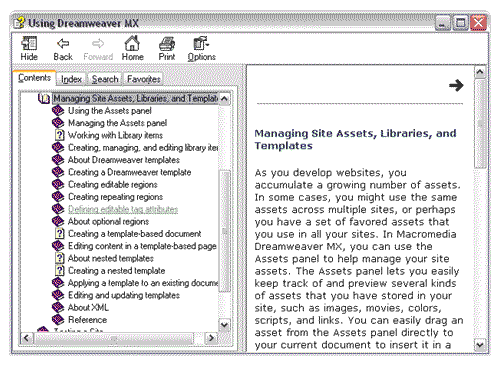This screenshot has height=371, width=500.
Task: Open About XML topic
Action: 88,308
